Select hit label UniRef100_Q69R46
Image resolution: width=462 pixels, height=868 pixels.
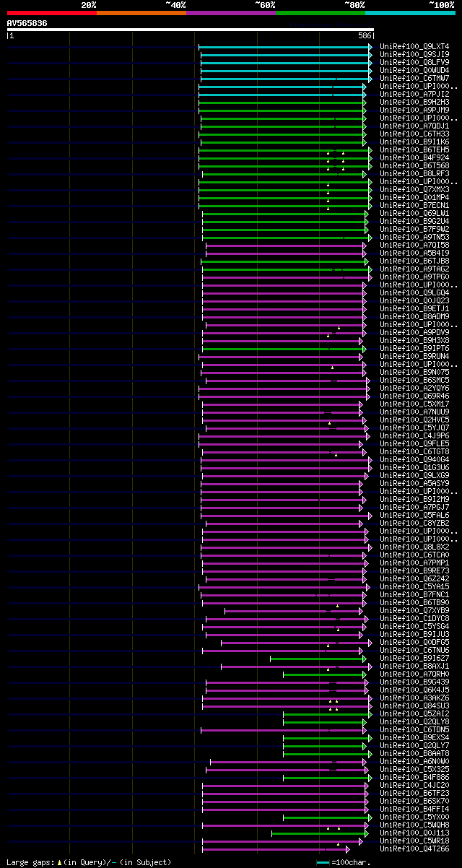click(x=414, y=396)
